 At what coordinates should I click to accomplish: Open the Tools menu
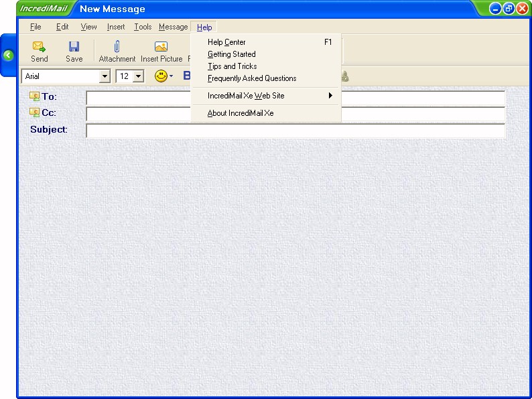coord(143,27)
